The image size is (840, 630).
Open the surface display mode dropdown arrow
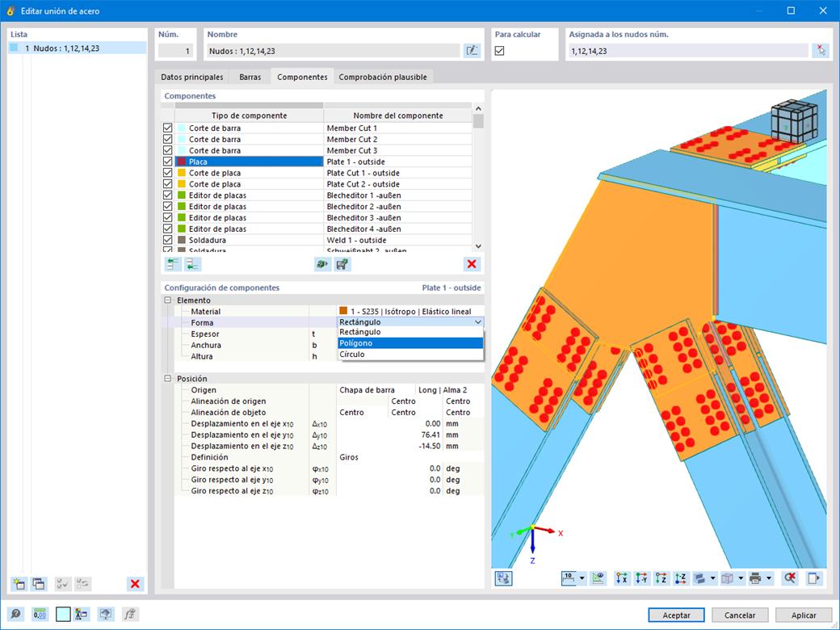point(712,578)
